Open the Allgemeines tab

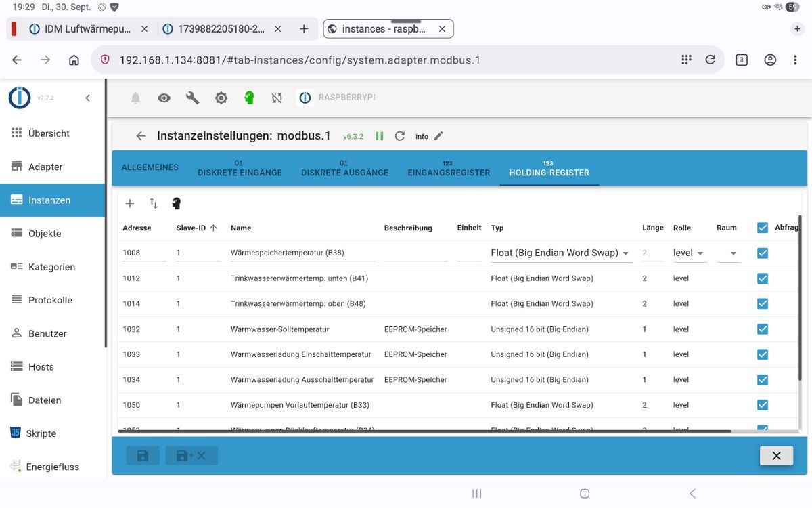150,167
